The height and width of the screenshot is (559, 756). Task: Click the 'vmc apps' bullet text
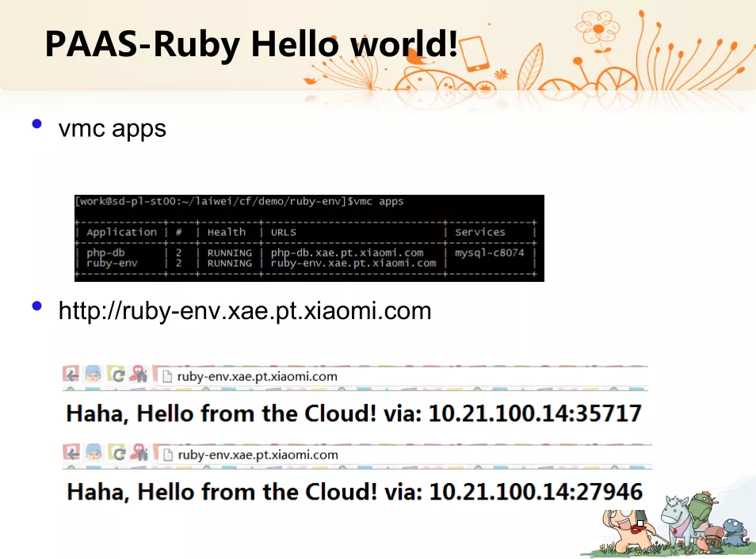pos(113,129)
